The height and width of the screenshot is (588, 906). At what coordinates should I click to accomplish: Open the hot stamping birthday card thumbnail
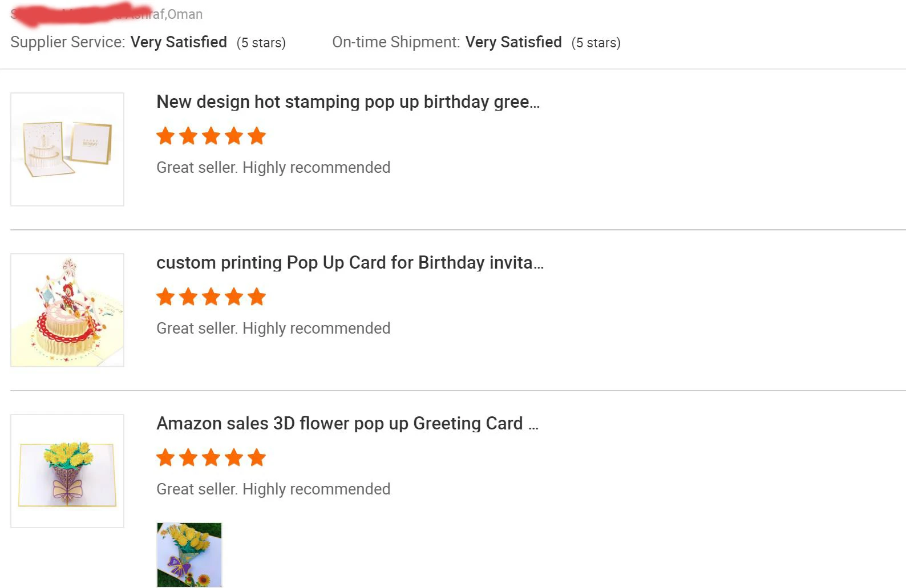pyautogui.click(x=67, y=149)
